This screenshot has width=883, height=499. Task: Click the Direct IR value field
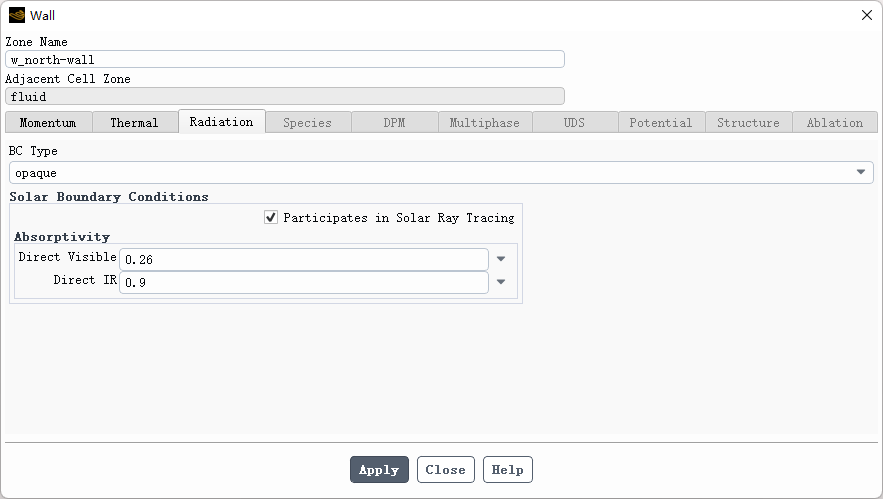(x=303, y=282)
